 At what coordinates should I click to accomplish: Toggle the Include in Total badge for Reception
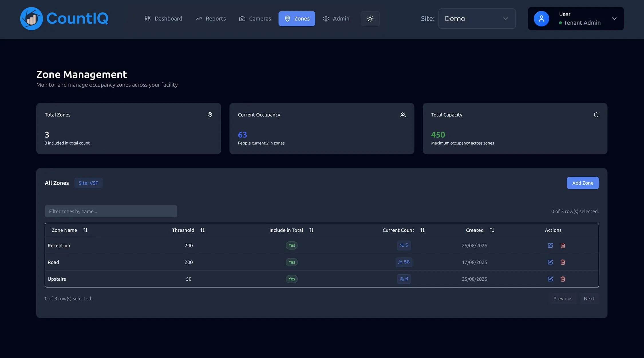[x=291, y=245]
